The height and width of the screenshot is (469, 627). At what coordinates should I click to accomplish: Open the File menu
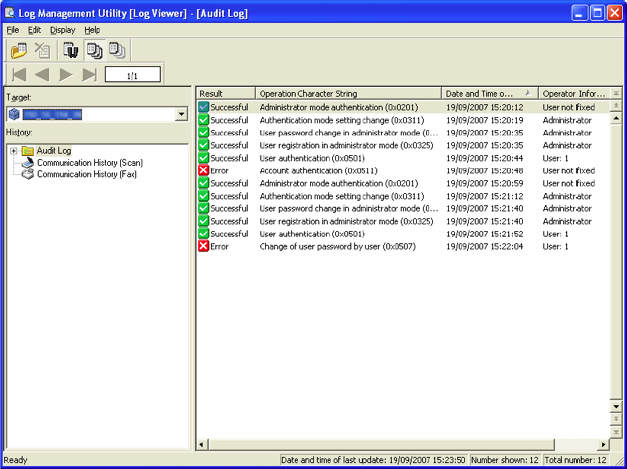click(x=13, y=30)
